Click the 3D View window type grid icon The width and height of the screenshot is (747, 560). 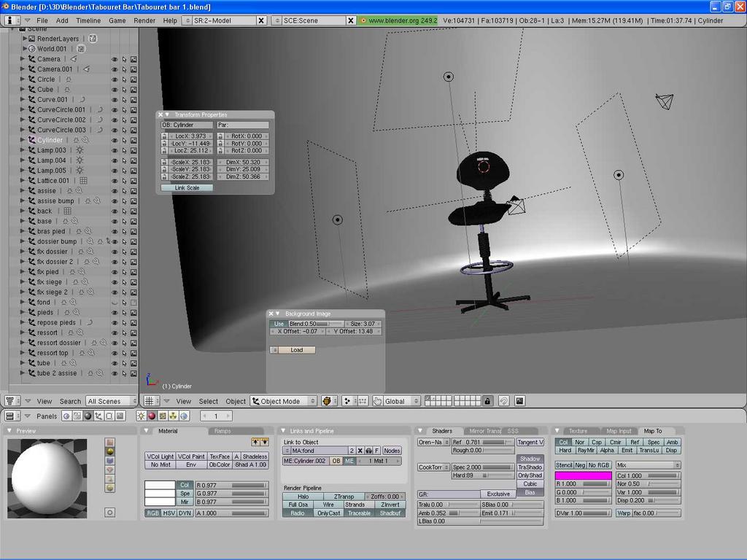(152, 401)
